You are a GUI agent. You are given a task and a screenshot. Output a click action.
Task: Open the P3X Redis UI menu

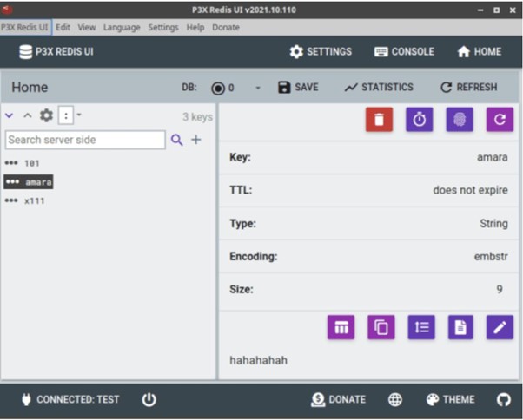click(25, 27)
